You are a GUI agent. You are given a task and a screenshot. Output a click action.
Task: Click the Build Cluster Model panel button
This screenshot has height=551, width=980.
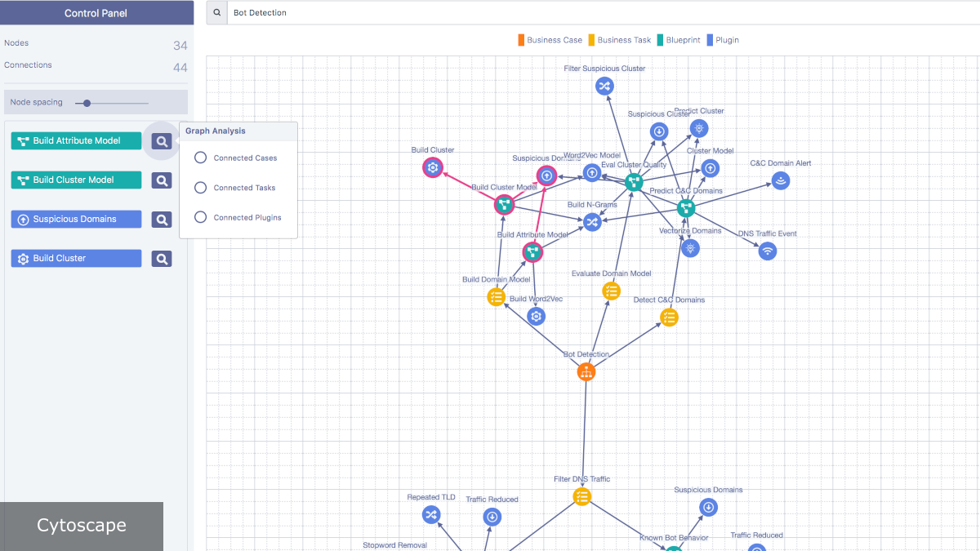(76, 180)
